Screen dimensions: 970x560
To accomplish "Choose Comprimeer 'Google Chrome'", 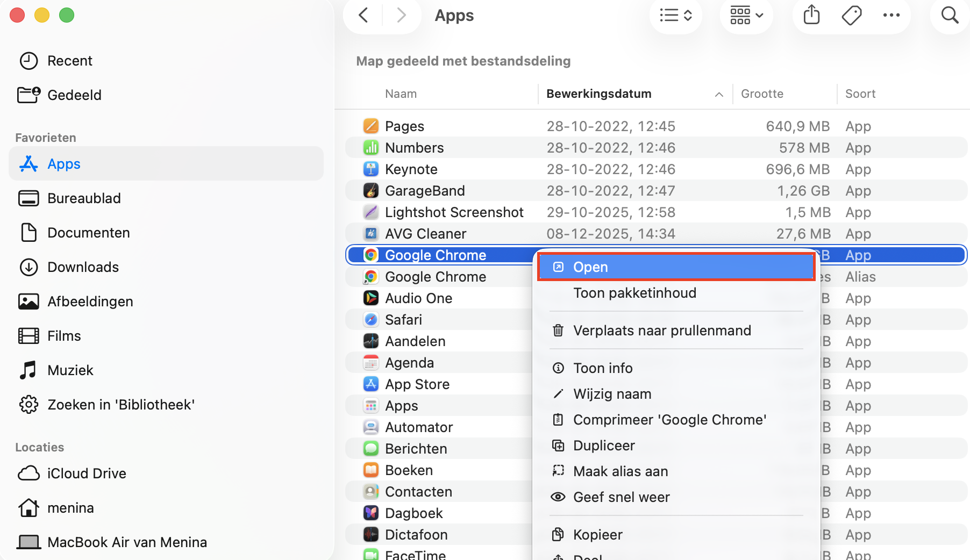I will (676, 420).
